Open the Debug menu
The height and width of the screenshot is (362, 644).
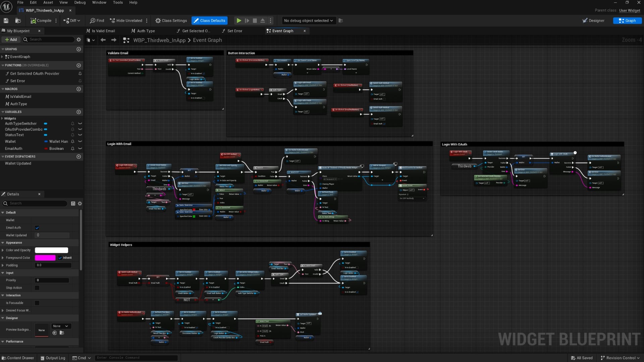tap(80, 2)
